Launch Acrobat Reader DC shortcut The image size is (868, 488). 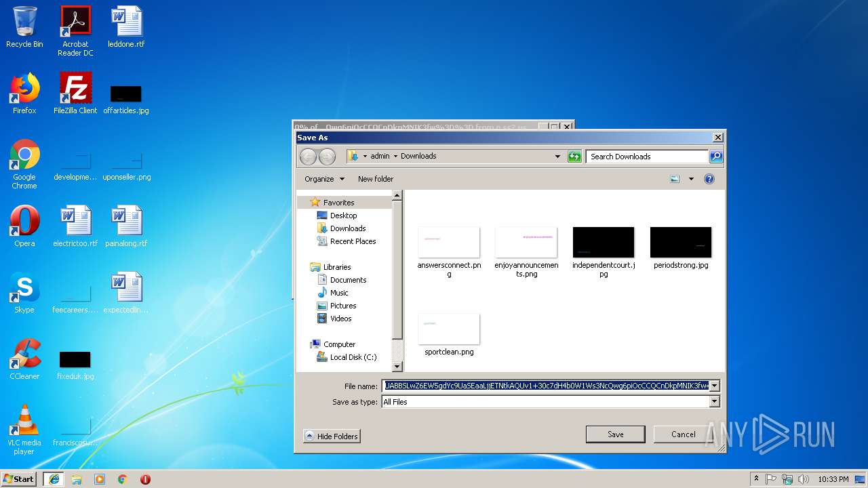75,31
